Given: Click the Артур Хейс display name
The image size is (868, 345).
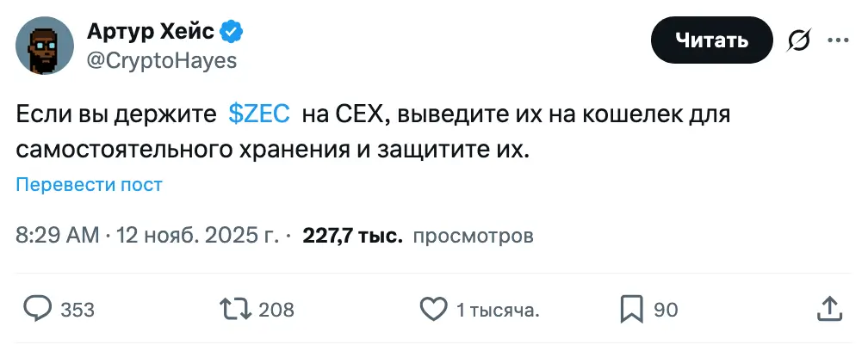Looking at the screenshot, I should pyautogui.click(x=150, y=32).
